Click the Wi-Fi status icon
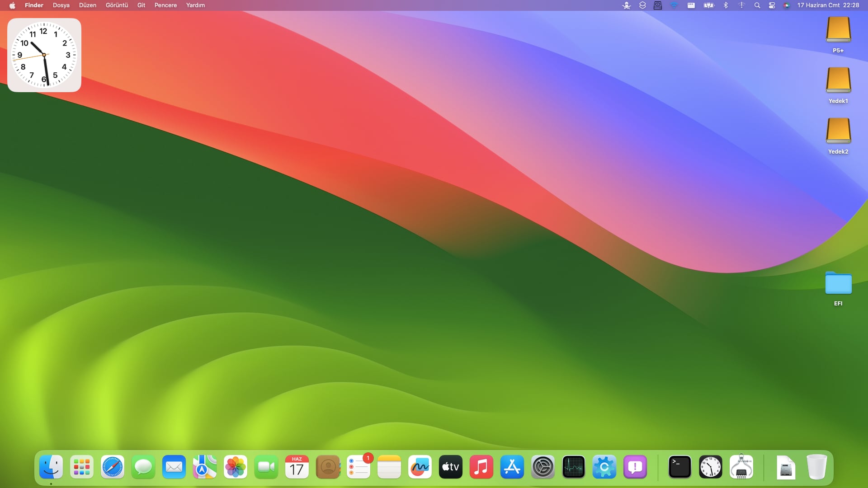868x488 pixels. pos(674,5)
